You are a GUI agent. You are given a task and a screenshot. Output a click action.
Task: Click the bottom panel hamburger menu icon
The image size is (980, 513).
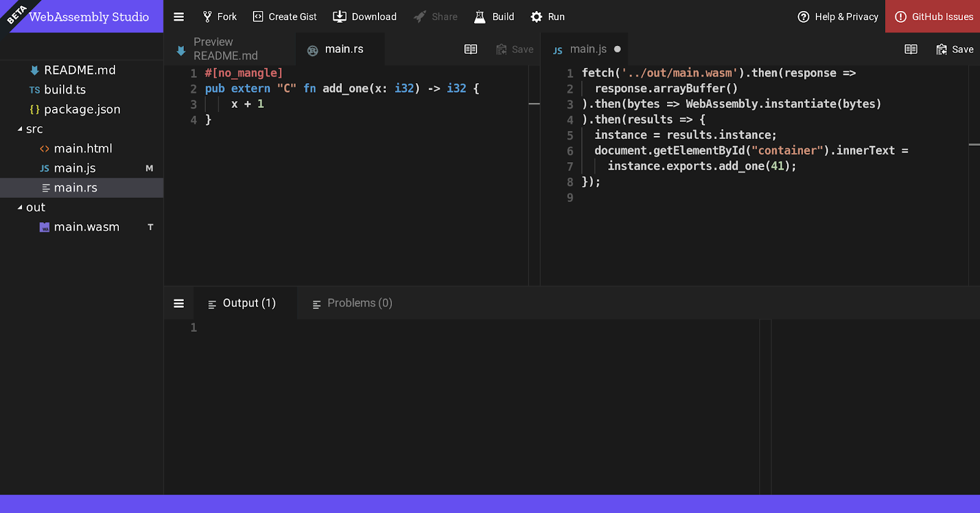[179, 303]
